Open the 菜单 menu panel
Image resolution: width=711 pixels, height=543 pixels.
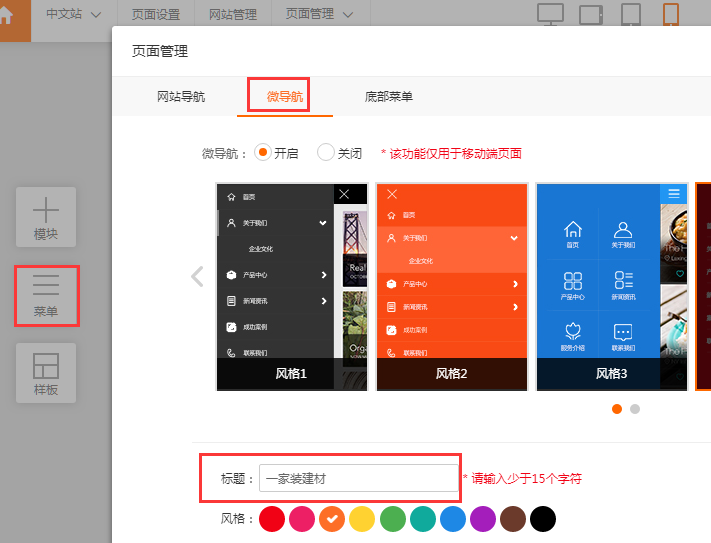(x=46, y=295)
